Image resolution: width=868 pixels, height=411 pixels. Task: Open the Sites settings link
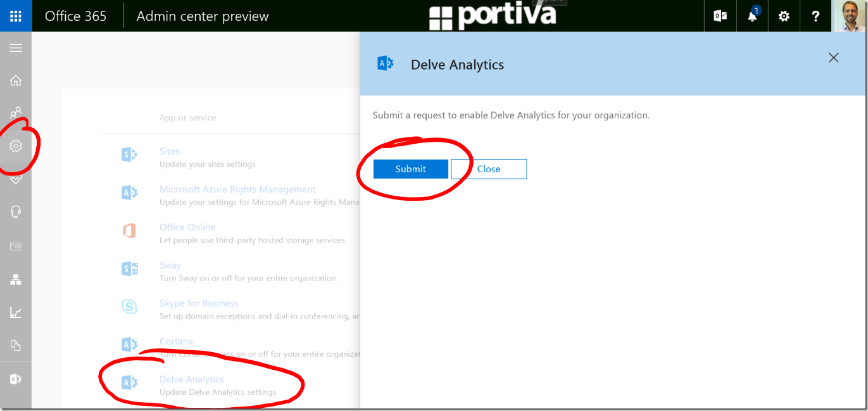170,151
